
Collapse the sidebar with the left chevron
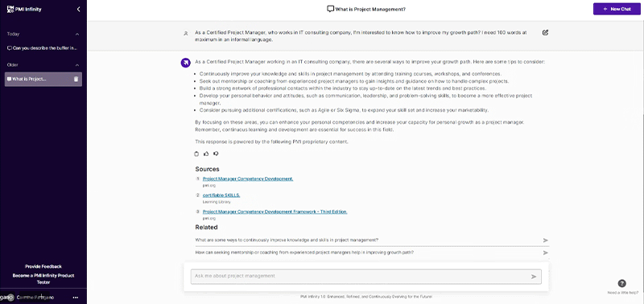78,10
